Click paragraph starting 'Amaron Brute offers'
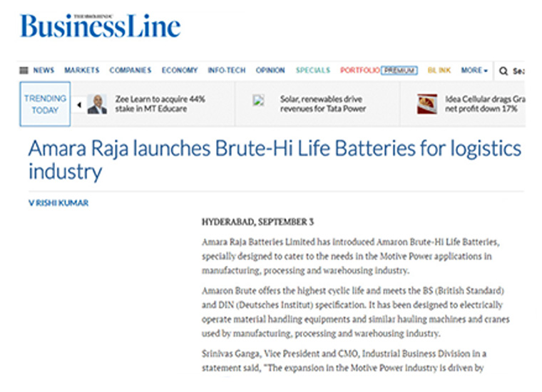The height and width of the screenshot is (392, 542). (x=356, y=312)
